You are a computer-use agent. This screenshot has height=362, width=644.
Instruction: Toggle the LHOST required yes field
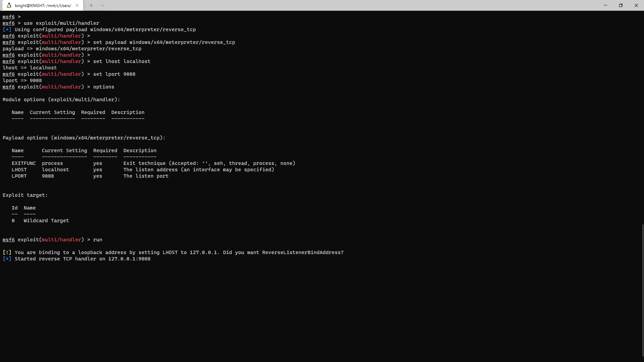[98, 169]
